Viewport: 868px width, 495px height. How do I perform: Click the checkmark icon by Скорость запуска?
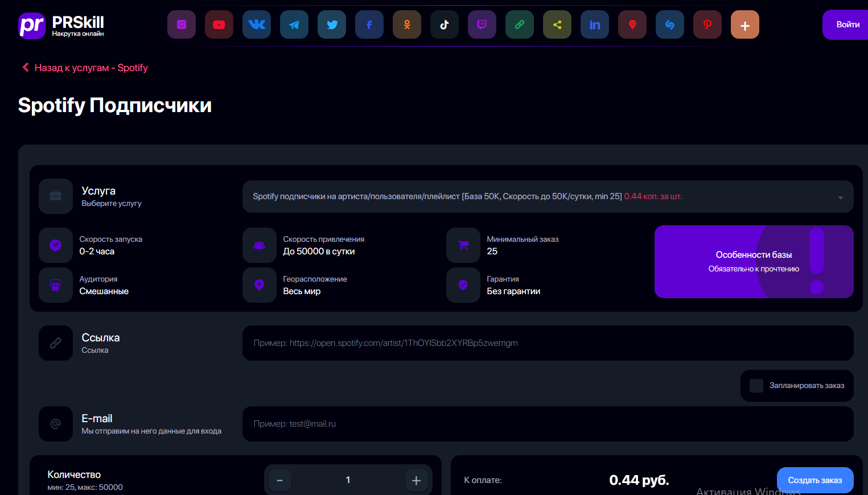click(x=56, y=245)
